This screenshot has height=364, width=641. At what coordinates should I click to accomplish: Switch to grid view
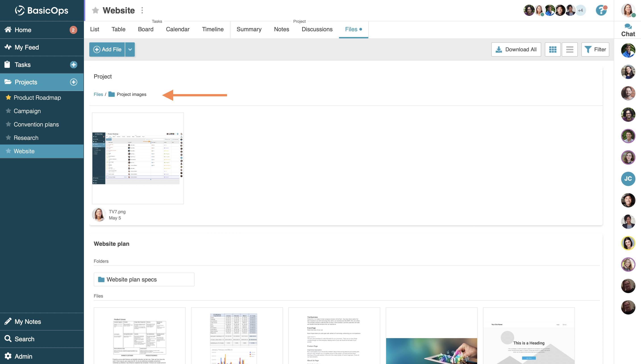(x=552, y=50)
